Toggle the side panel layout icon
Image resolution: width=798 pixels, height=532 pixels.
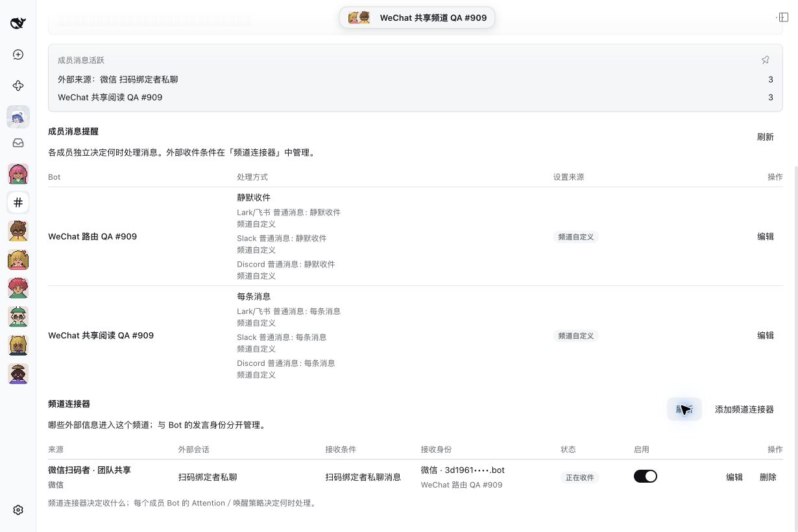point(783,18)
